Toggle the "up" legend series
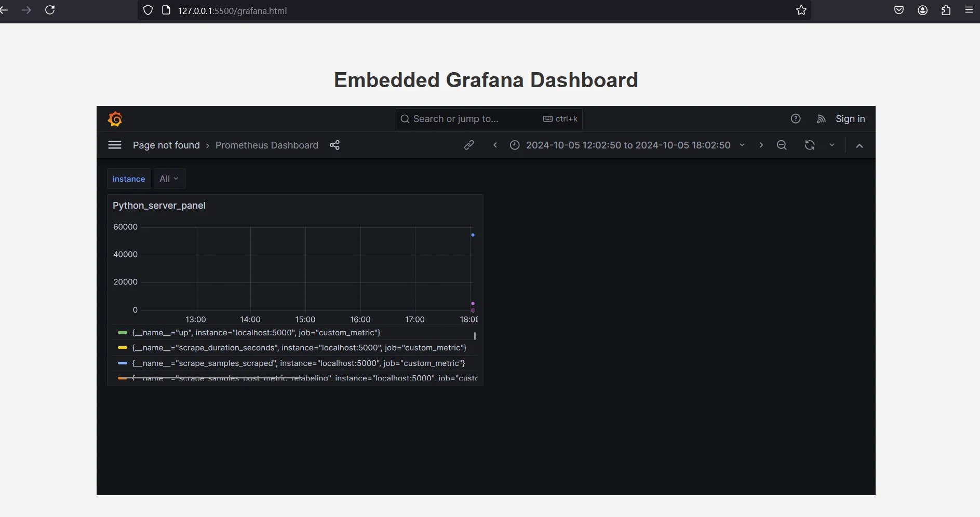The height and width of the screenshot is (517, 980). 257,332
